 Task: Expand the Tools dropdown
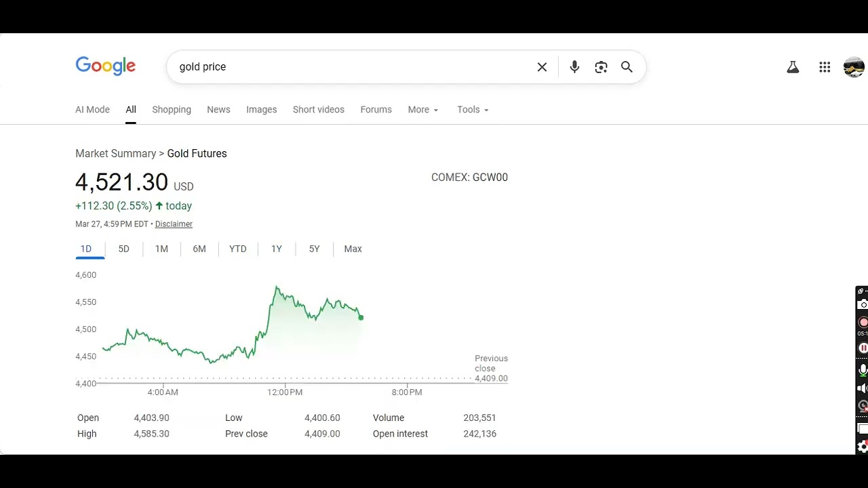pos(473,110)
